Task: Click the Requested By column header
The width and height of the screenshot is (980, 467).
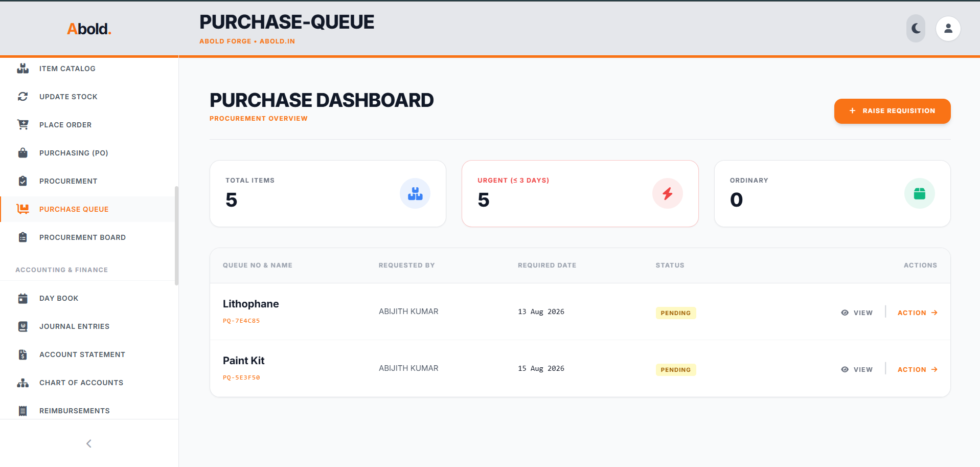Action: click(406, 265)
